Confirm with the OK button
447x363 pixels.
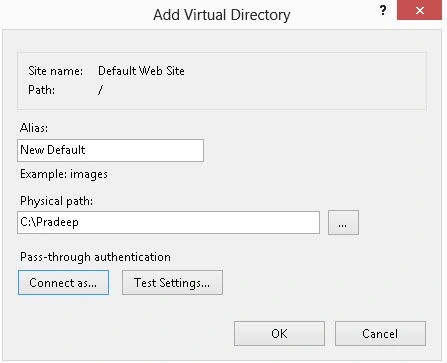tap(279, 333)
